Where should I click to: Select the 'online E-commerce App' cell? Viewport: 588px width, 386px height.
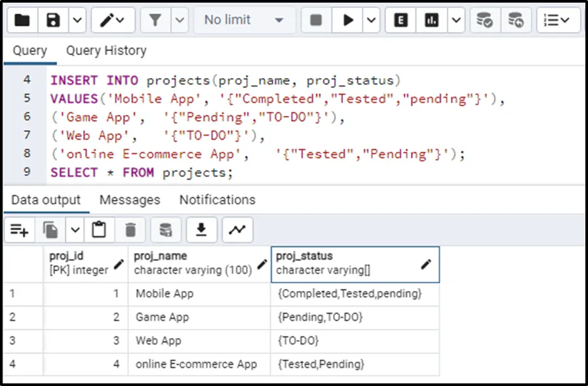[x=196, y=364]
